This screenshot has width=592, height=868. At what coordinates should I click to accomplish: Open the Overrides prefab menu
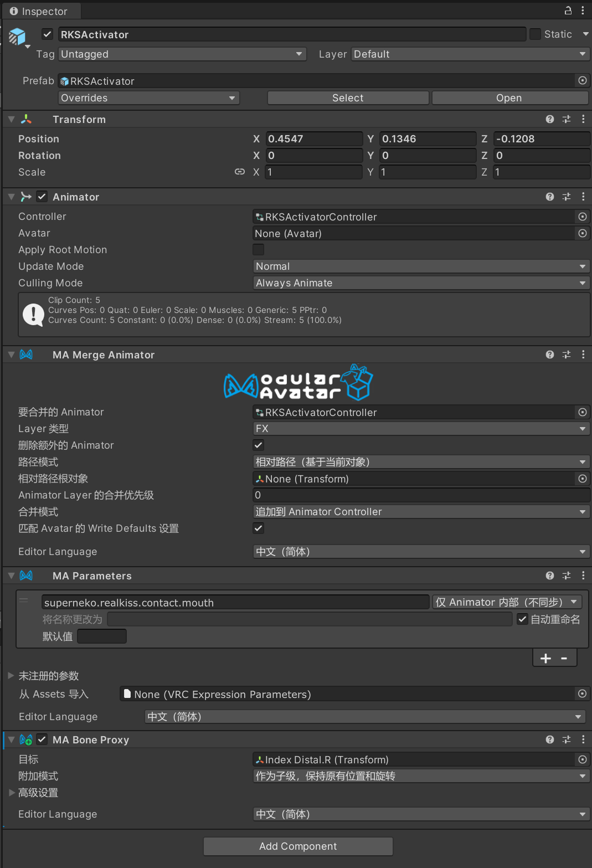click(x=148, y=98)
